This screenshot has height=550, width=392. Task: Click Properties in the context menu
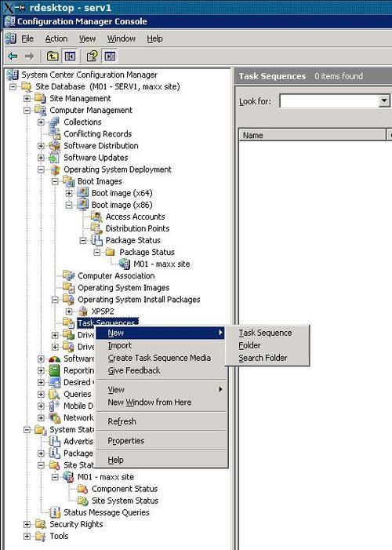(x=126, y=441)
